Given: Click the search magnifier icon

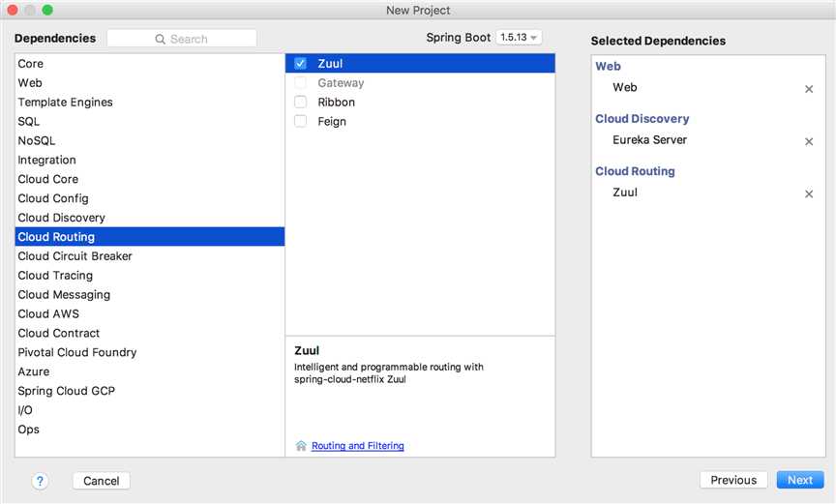Looking at the screenshot, I should pyautogui.click(x=161, y=40).
